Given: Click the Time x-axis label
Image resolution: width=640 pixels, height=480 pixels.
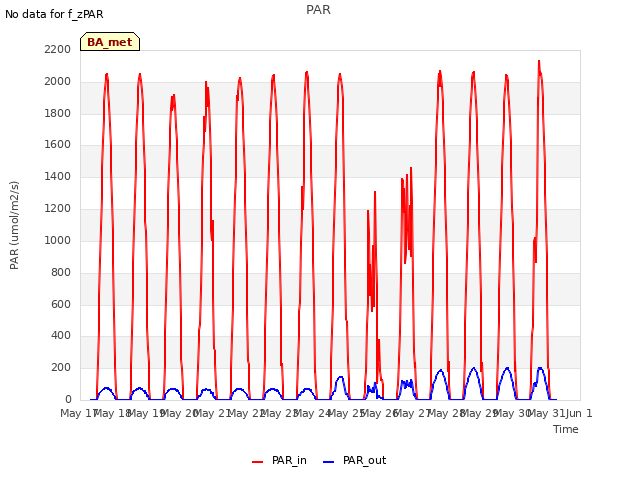Looking at the screenshot, I should tap(566, 429).
